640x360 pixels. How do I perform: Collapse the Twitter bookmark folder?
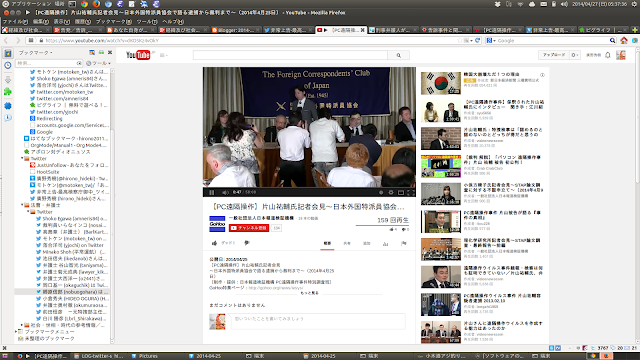(x=22, y=158)
